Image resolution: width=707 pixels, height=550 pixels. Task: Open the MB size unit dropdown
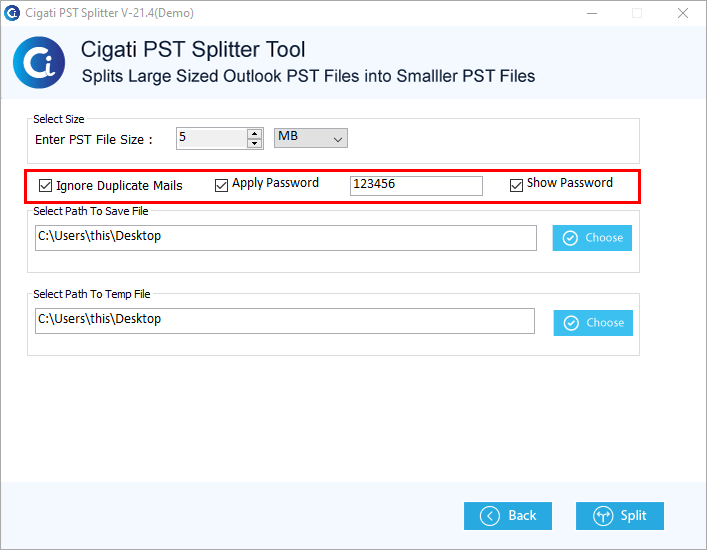click(x=311, y=138)
